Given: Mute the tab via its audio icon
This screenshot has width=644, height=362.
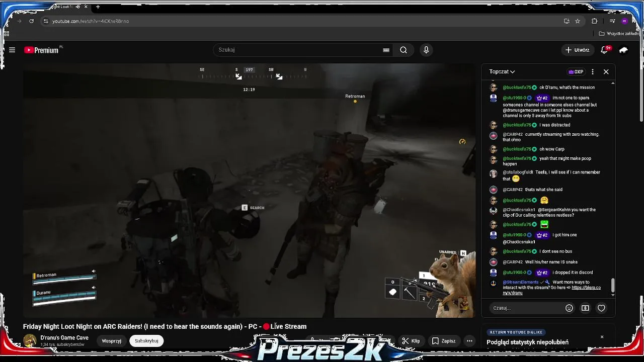Looking at the screenshot, I should (77, 7).
